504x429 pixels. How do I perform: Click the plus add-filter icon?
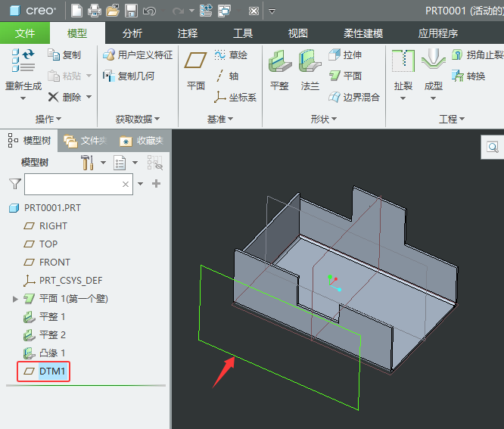tap(156, 184)
